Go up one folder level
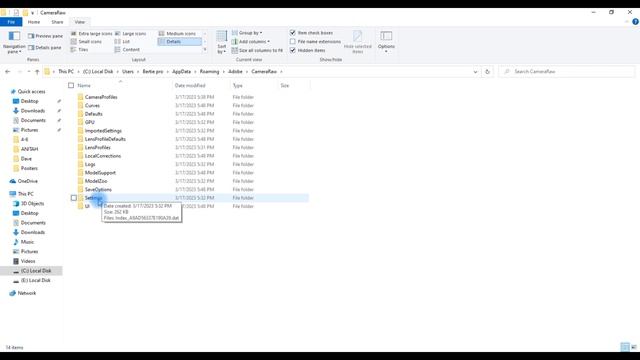Screen dimensions: 640x360 point(37,71)
